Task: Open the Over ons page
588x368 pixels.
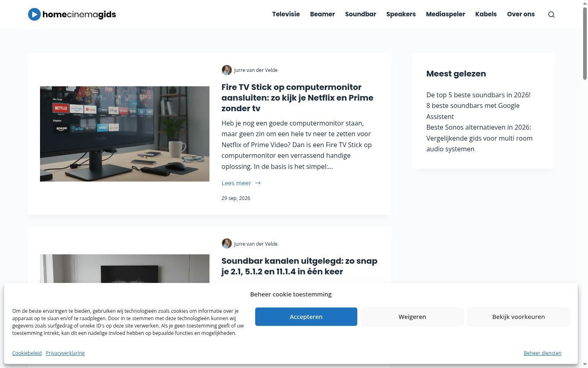Action: point(521,14)
